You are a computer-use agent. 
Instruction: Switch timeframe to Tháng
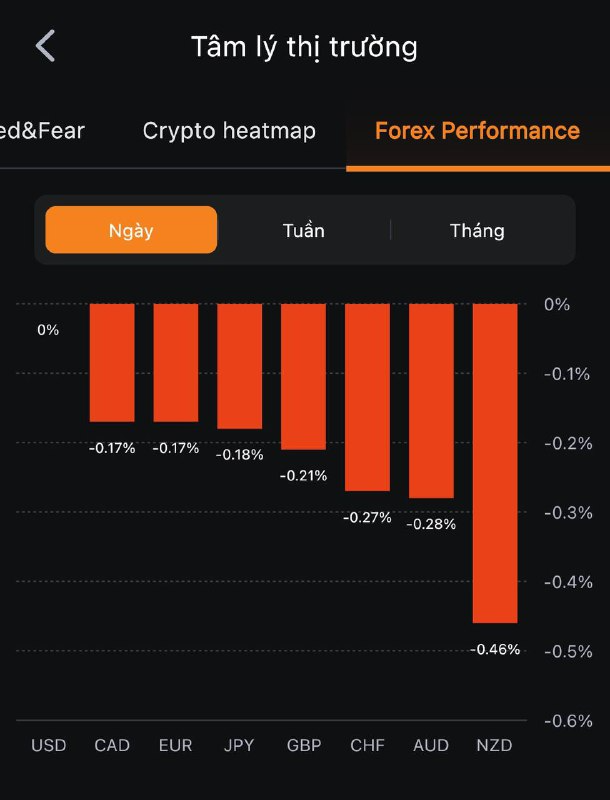pyautogui.click(x=477, y=230)
